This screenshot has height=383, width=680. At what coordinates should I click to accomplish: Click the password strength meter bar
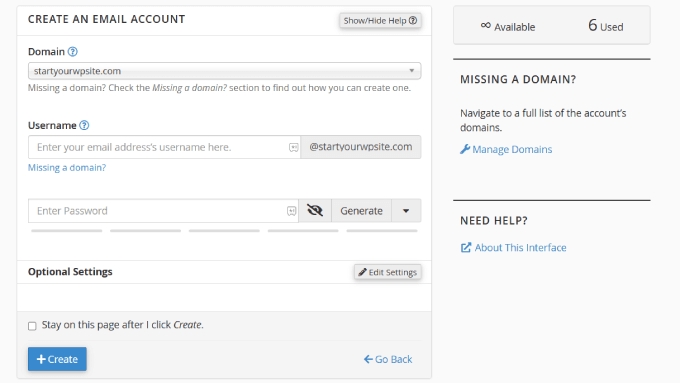(x=224, y=231)
